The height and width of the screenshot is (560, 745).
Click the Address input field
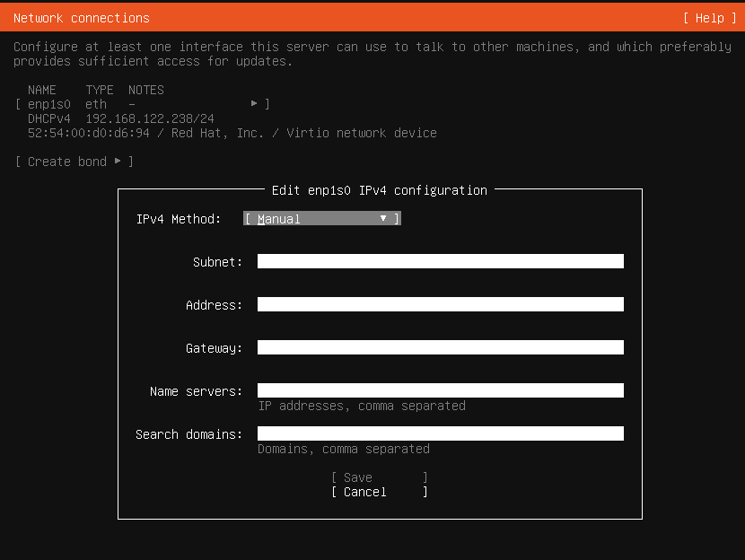coord(441,304)
